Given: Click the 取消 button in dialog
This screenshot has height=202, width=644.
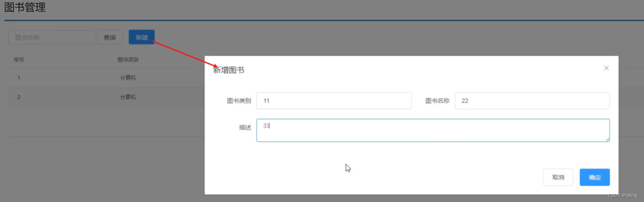Looking at the screenshot, I should [x=558, y=177].
